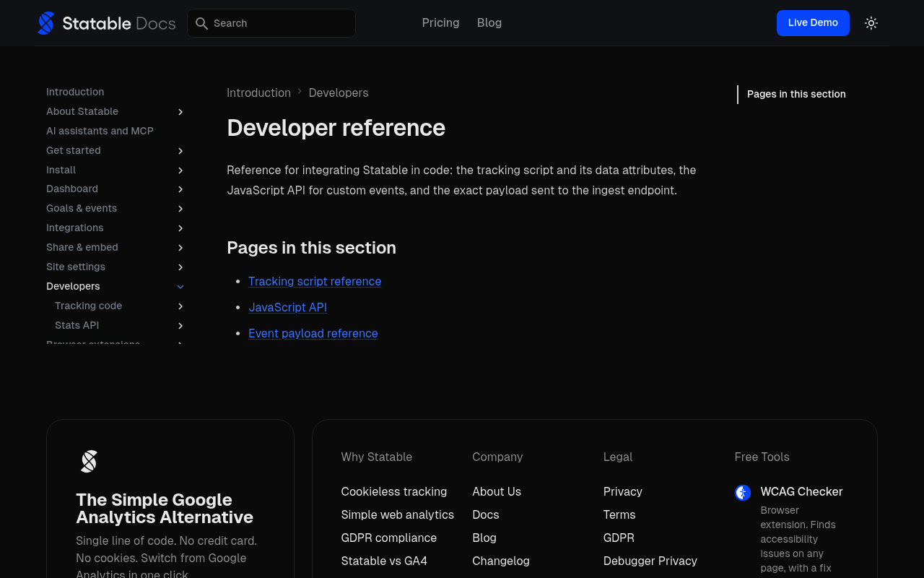This screenshot has height=578, width=924.
Task: Click the Statable logo in footer card
Action: click(89, 461)
